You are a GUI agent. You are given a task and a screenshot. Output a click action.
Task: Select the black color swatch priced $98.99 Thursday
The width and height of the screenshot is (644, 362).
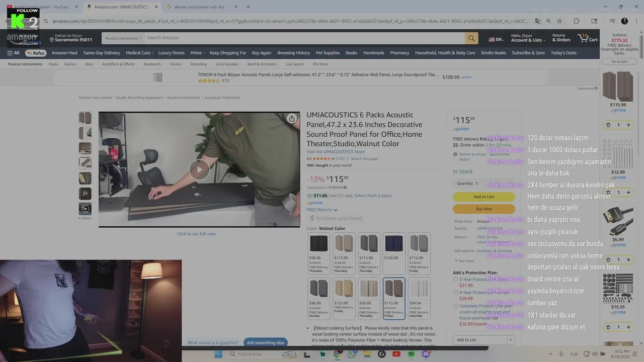(318, 253)
